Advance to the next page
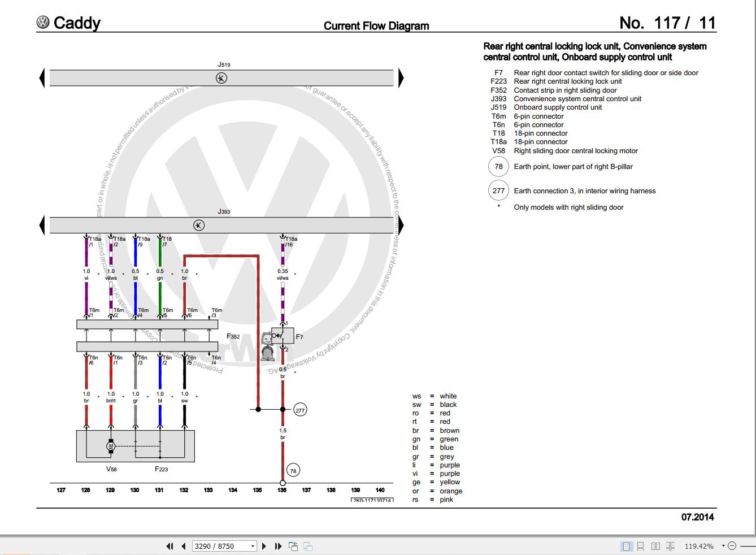 264,546
